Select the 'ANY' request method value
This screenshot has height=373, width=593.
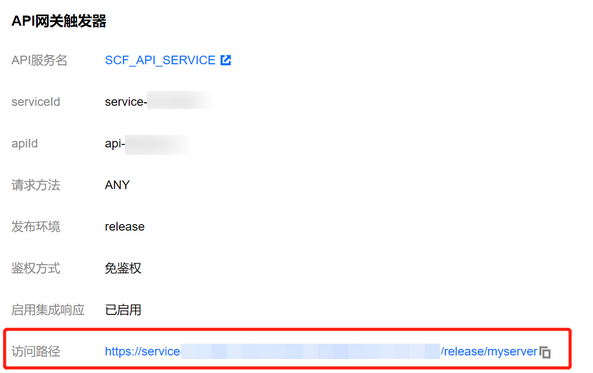coord(117,185)
